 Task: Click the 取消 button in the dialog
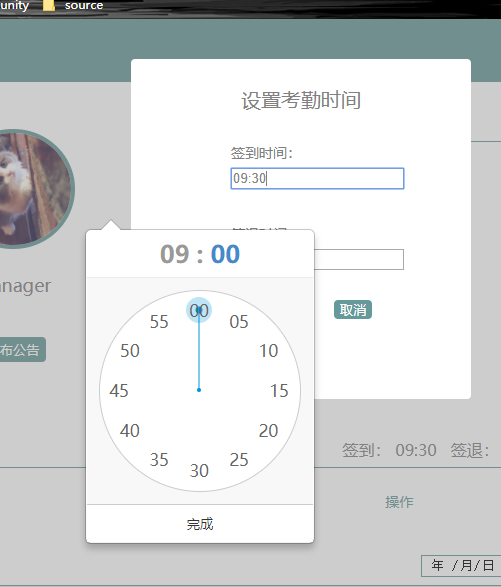click(x=353, y=310)
